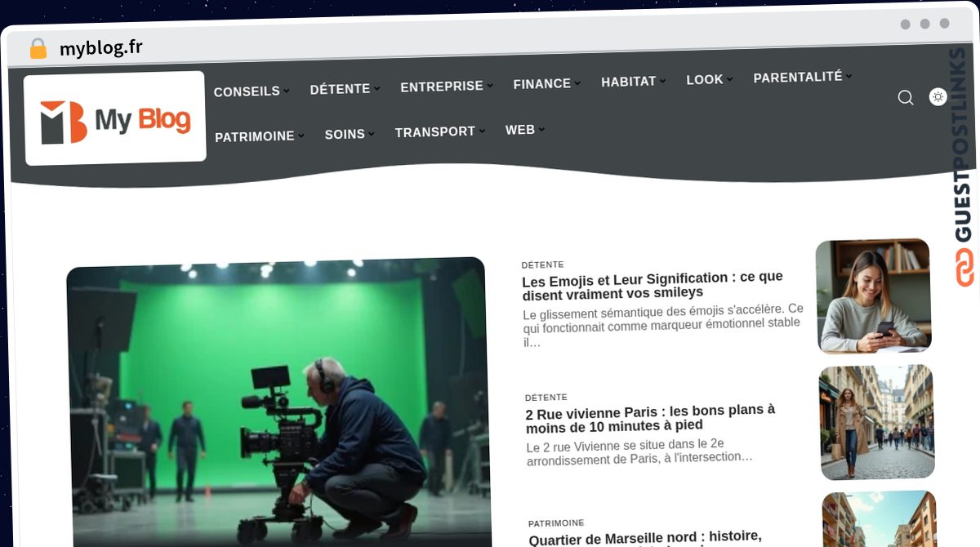The height and width of the screenshot is (547, 980).
Task: Expand the chevron next to CONSEILS
Action: coord(287,91)
